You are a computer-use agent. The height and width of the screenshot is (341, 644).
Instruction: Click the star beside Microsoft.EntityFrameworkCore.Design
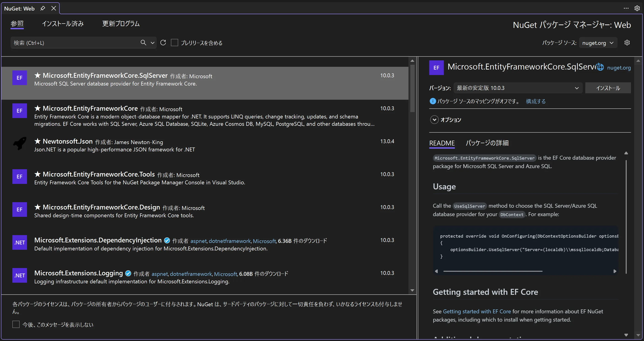(37, 207)
